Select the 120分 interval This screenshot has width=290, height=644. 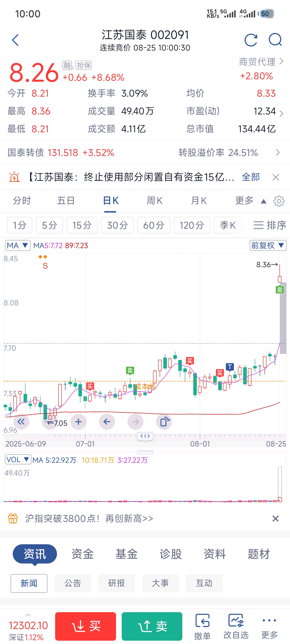(192, 225)
